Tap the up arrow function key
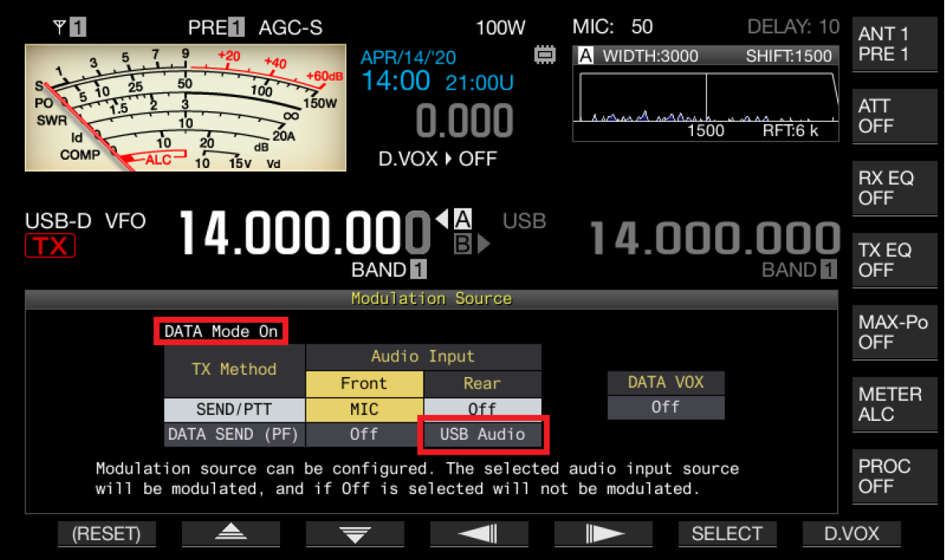945x560 pixels. coord(231,534)
